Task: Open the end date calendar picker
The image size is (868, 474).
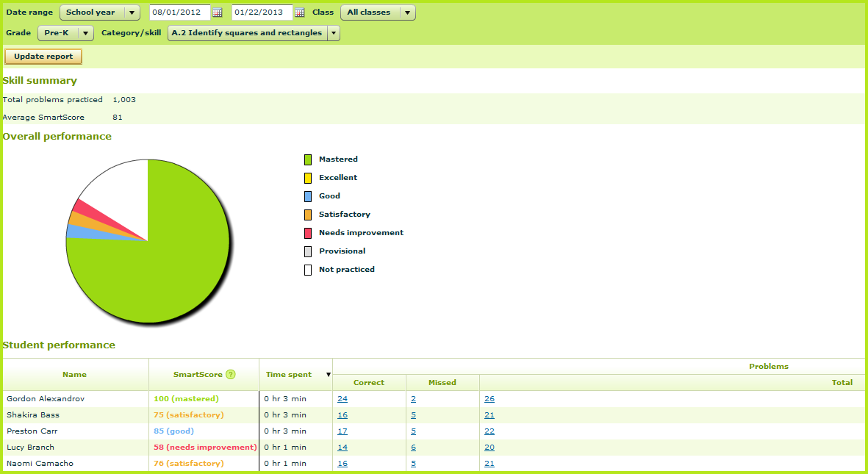Action: pos(299,12)
